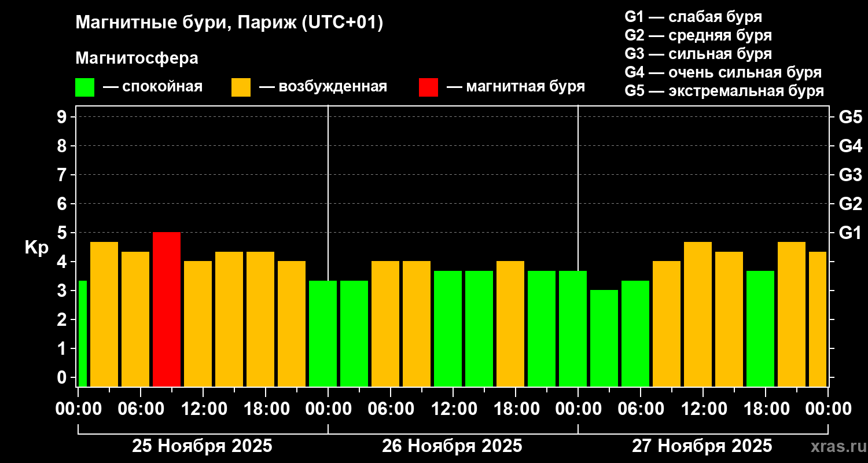Click 'G3 — сильная буря' legend line
The height and width of the screenshot is (463, 868).
point(698,54)
